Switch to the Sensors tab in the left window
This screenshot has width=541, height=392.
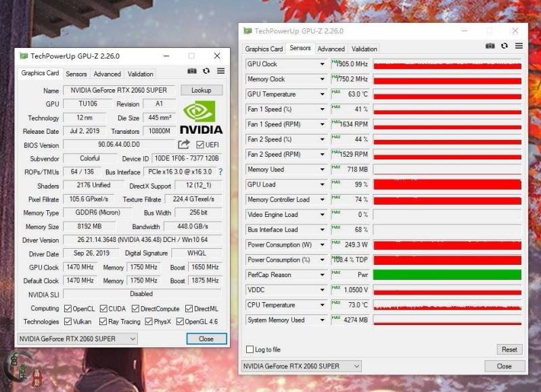coord(76,74)
